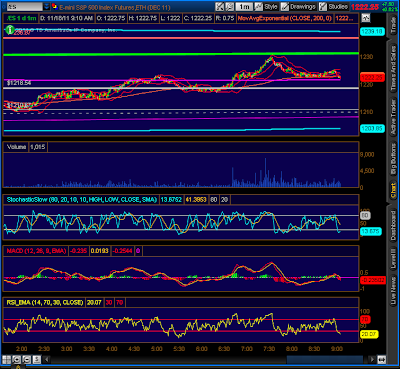Click the symbol input field

[25, 6]
